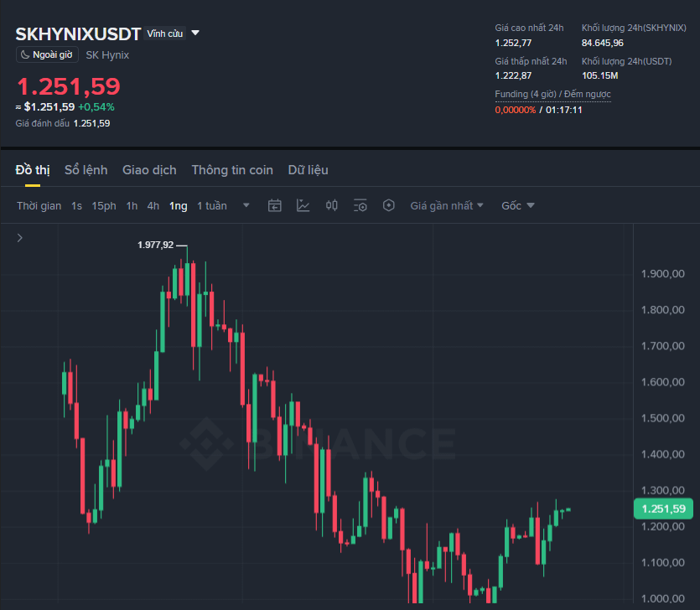The width and height of the screenshot is (700, 610).
Task: Click the SKHYNIXUSDT symbol title
Action: click(78, 34)
